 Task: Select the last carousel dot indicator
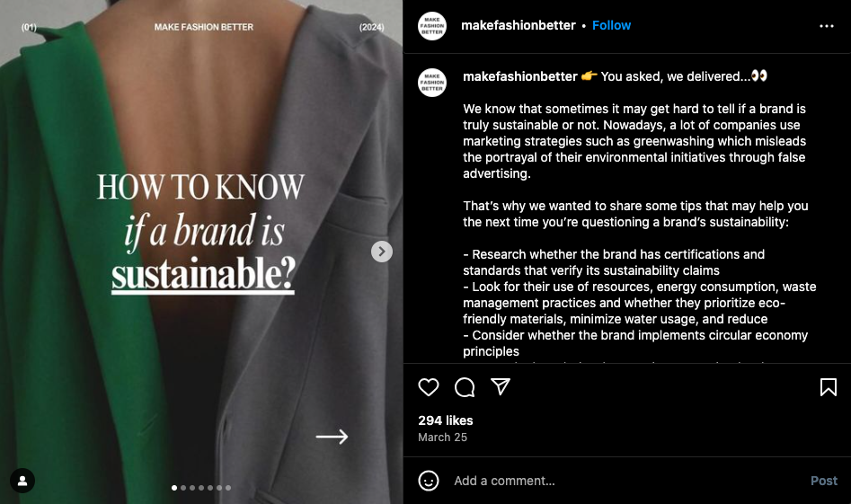pyautogui.click(x=228, y=488)
